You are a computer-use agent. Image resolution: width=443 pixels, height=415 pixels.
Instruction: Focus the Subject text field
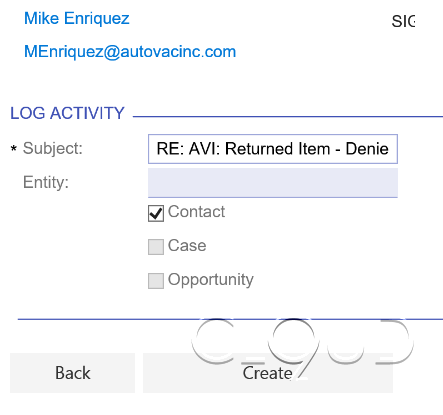pos(273,149)
